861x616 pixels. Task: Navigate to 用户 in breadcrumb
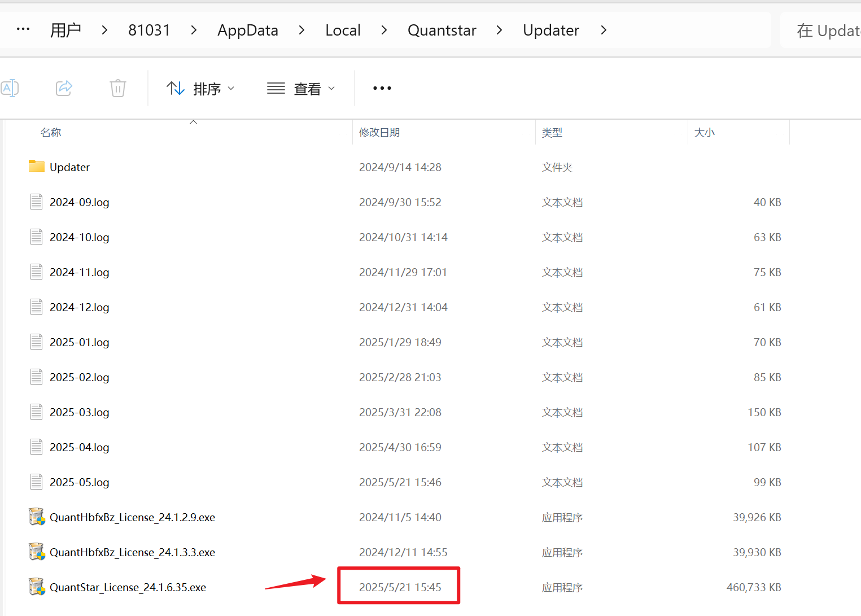[x=65, y=30]
